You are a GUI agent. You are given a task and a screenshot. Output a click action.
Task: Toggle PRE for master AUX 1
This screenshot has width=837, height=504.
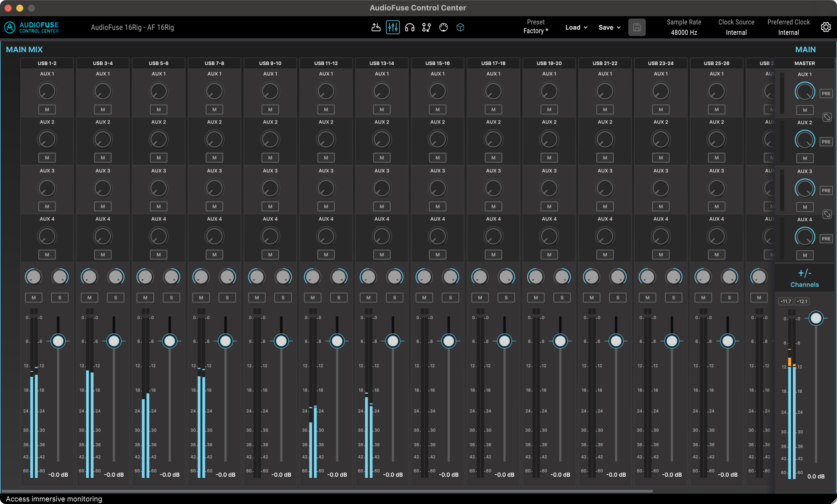tap(826, 94)
